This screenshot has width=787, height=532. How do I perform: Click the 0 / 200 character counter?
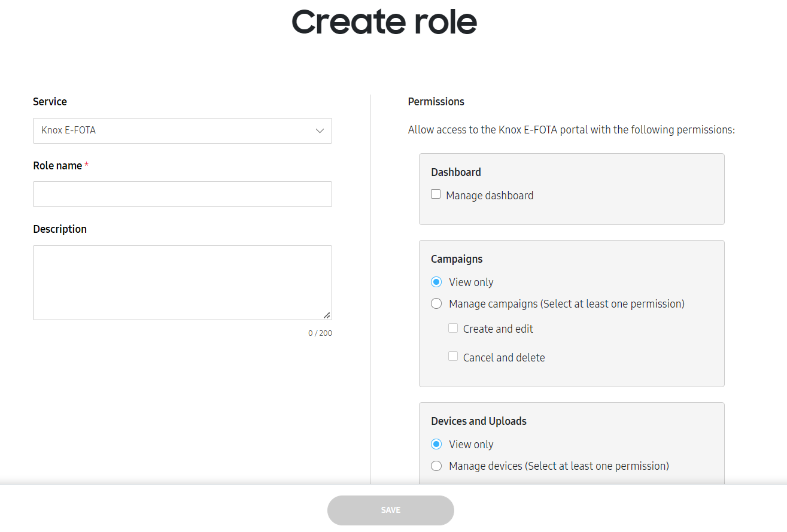click(x=320, y=333)
